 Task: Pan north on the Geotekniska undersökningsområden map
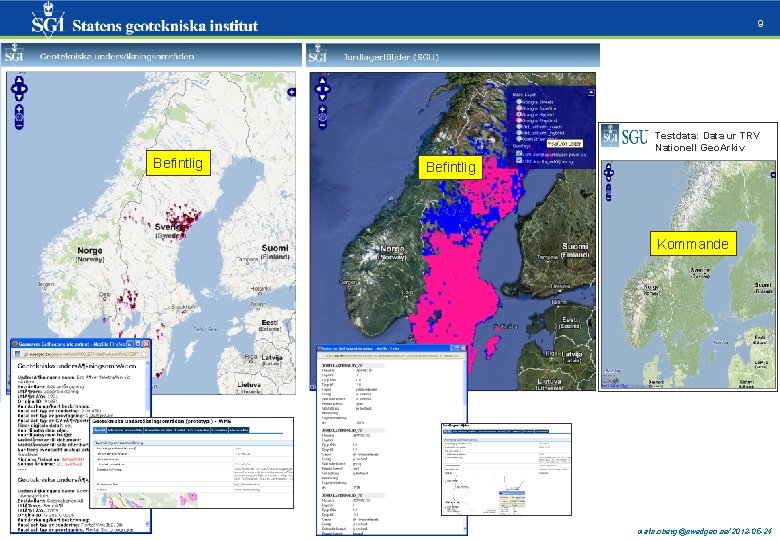[19, 80]
